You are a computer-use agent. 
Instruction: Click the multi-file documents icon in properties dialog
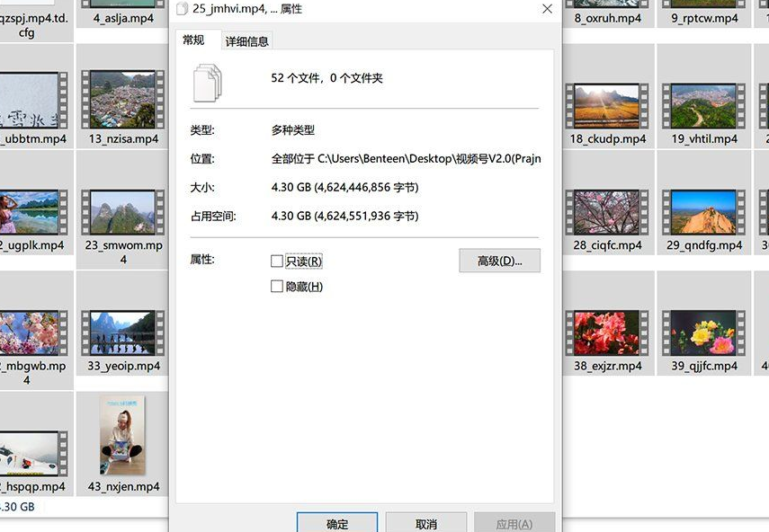pyautogui.click(x=207, y=82)
